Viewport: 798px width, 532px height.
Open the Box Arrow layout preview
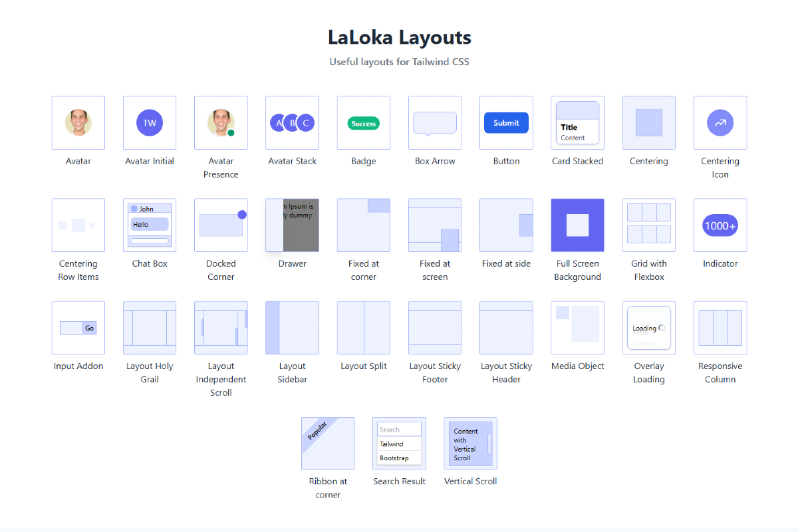435,122
